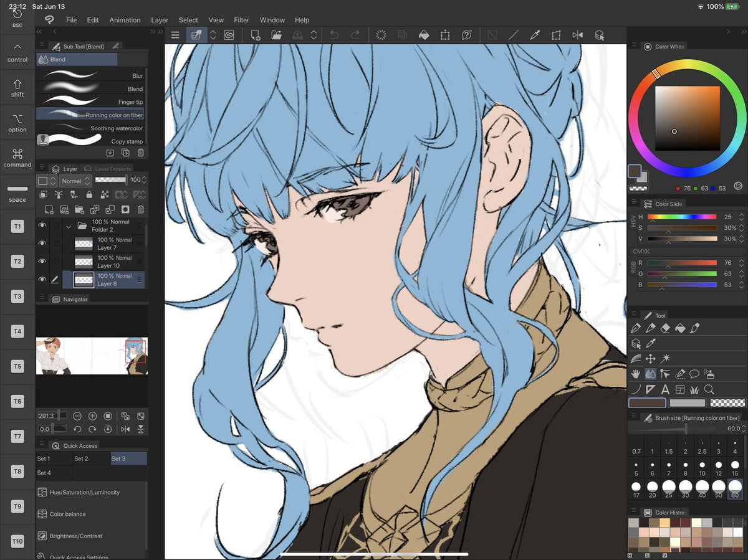
Task: Open the hamburger menu in command bar
Action: (x=175, y=36)
